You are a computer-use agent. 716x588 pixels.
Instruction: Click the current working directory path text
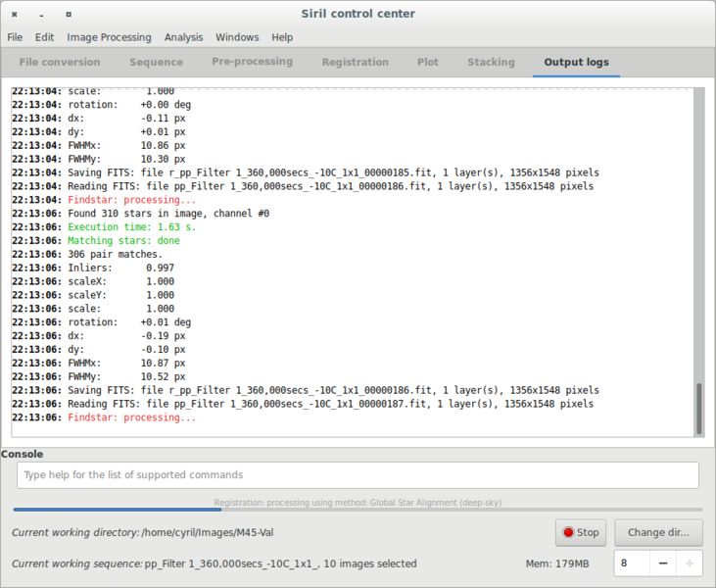tap(208, 533)
